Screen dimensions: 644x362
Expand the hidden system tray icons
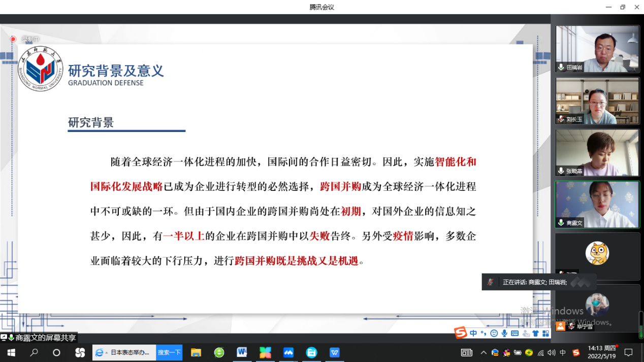(x=484, y=352)
